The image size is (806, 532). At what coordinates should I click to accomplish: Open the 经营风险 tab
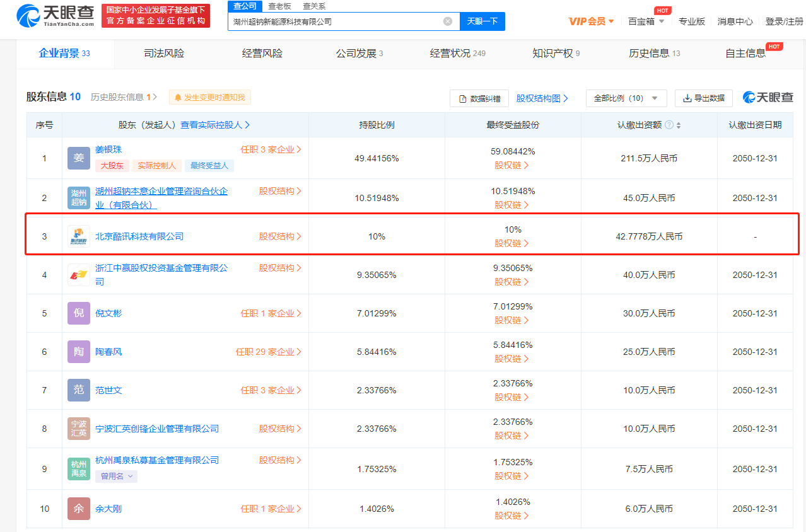pyautogui.click(x=262, y=54)
